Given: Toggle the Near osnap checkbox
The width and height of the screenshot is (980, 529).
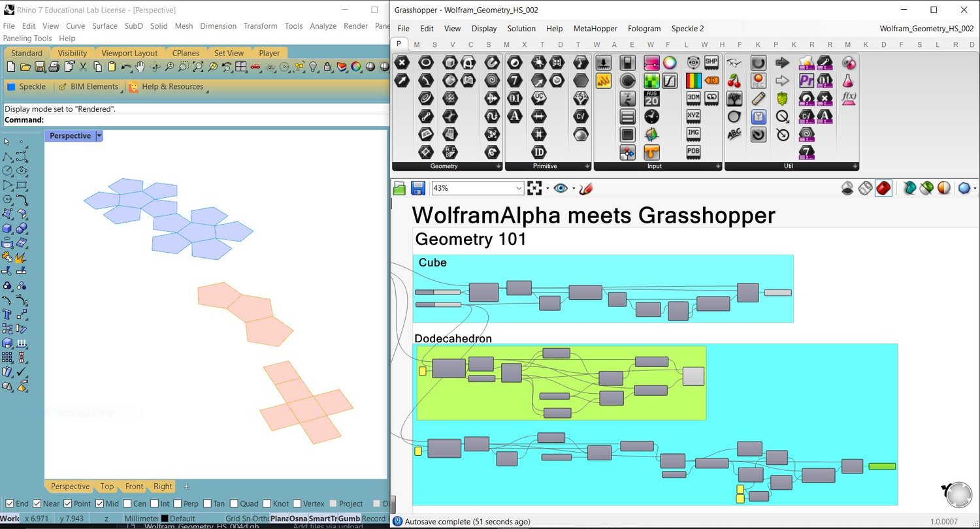Looking at the screenshot, I should (x=37, y=504).
